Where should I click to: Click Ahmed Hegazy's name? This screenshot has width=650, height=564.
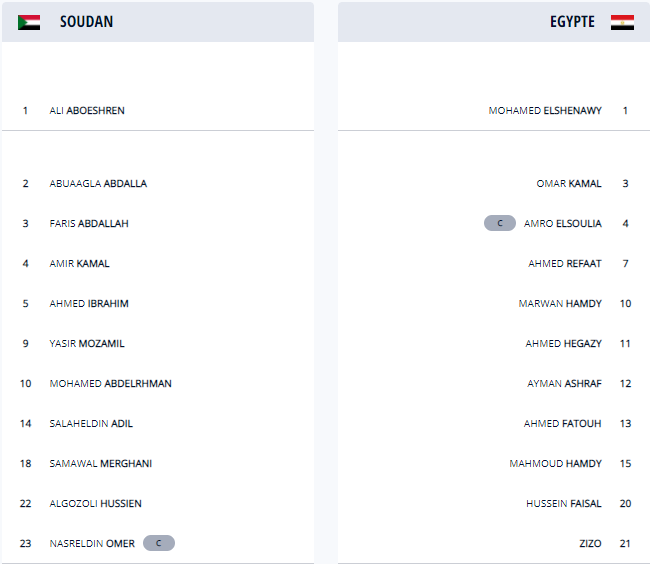click(x=563, y=343)
